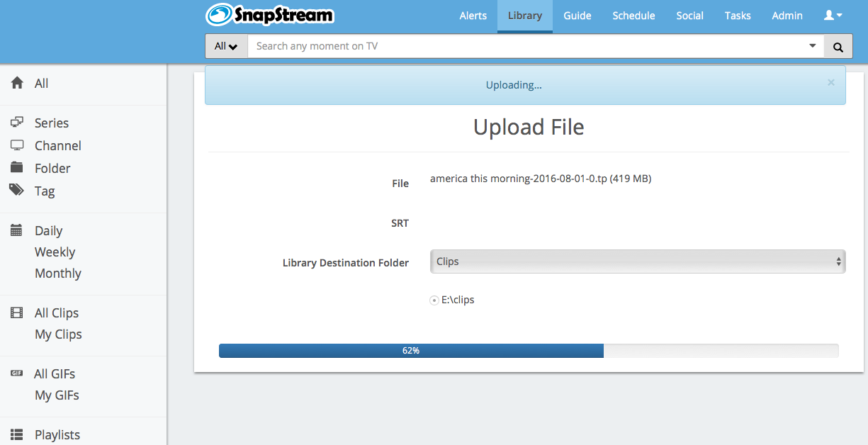Browse library by Channel

click(58, 146)
